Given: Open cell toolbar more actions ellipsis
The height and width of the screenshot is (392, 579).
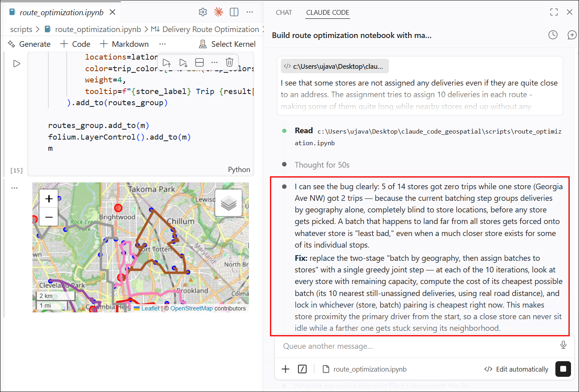Looking at the screenshot, I should pyautogui.click(x=214, y=62).
